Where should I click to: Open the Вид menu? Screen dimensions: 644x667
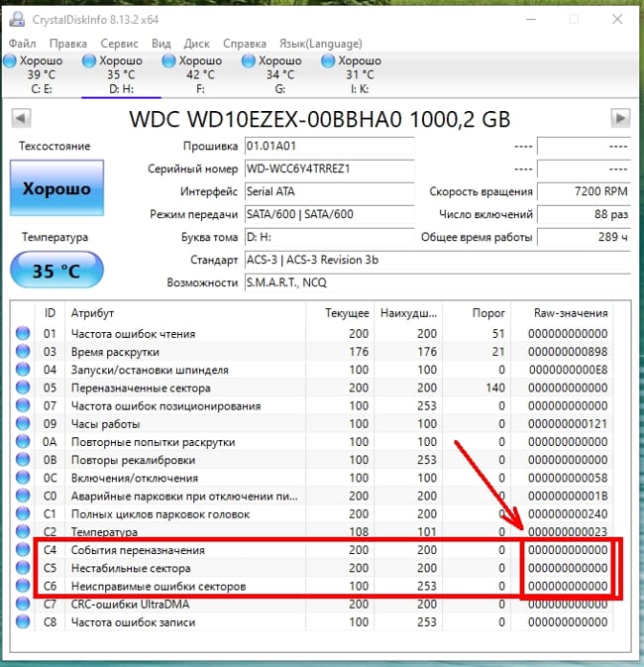coord(161,44)
